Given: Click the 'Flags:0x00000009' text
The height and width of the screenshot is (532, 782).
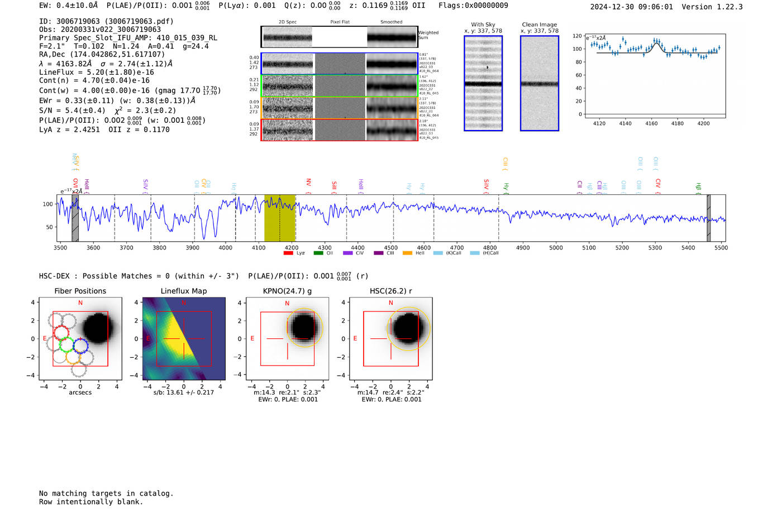Looking at the screenshot, I should [473, 5].
